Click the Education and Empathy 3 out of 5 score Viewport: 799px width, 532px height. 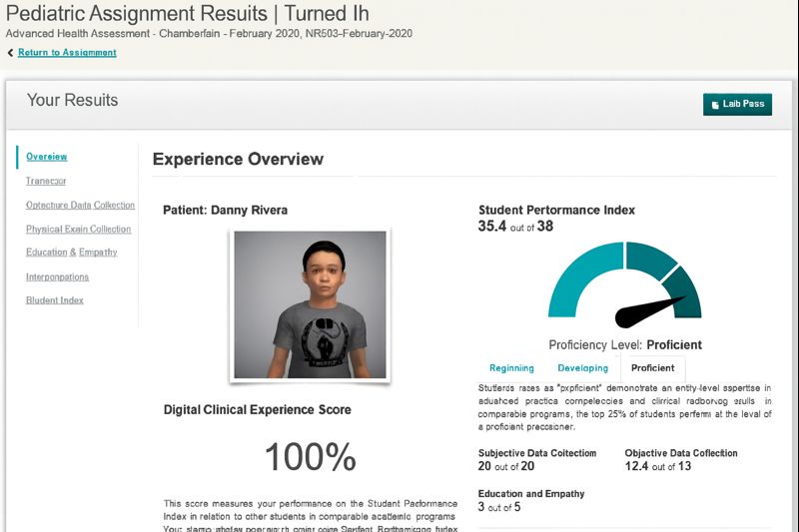coord(499,507)
